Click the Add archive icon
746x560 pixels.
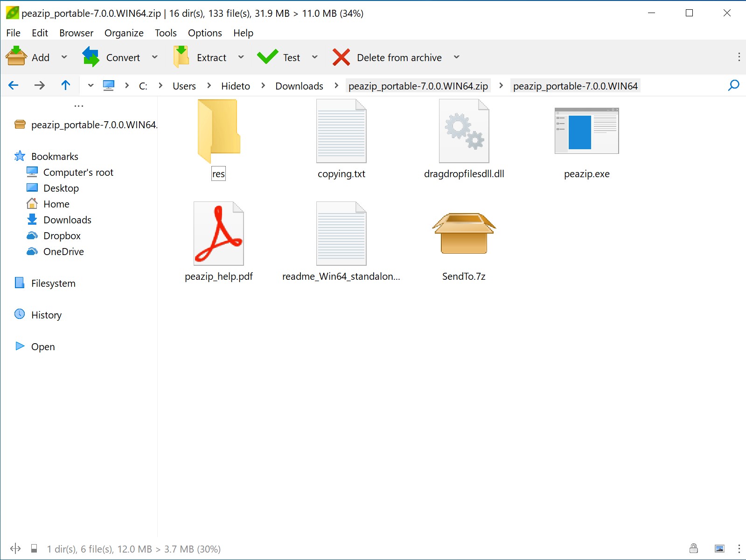coord(16,57)
